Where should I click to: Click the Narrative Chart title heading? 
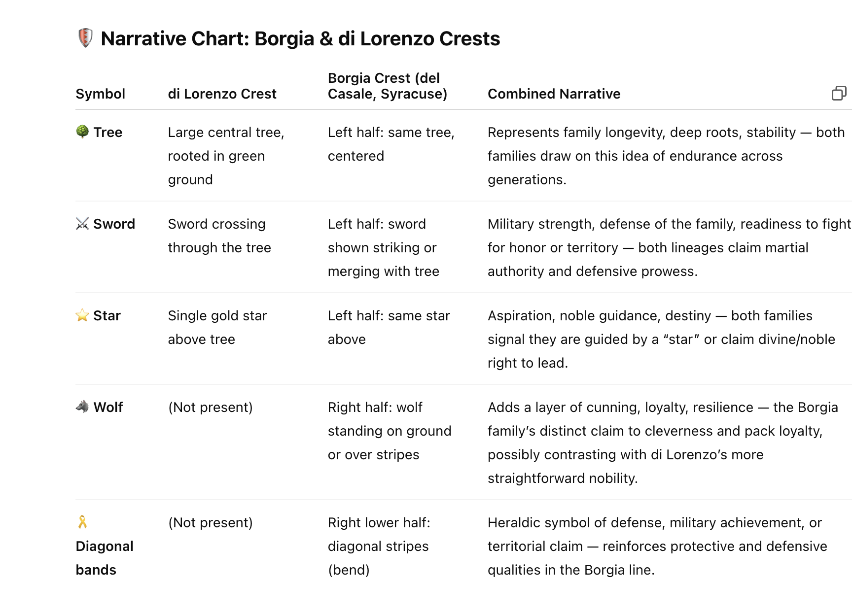[300, 38]
